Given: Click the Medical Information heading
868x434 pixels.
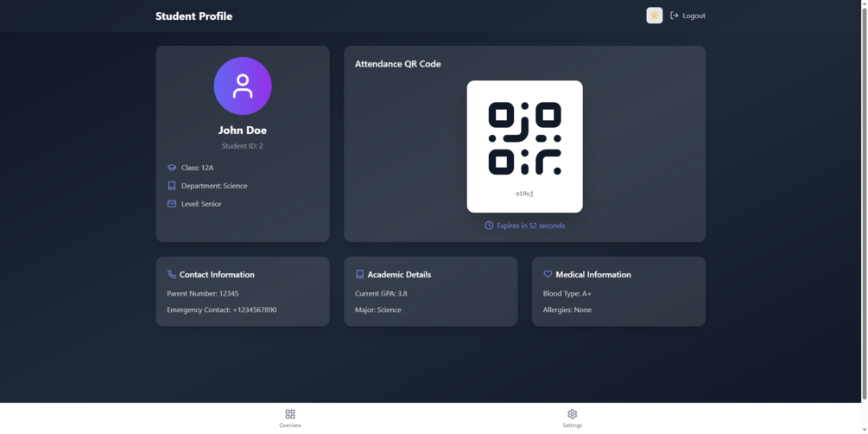Looking at the screenshot, I should pos(593,274).
